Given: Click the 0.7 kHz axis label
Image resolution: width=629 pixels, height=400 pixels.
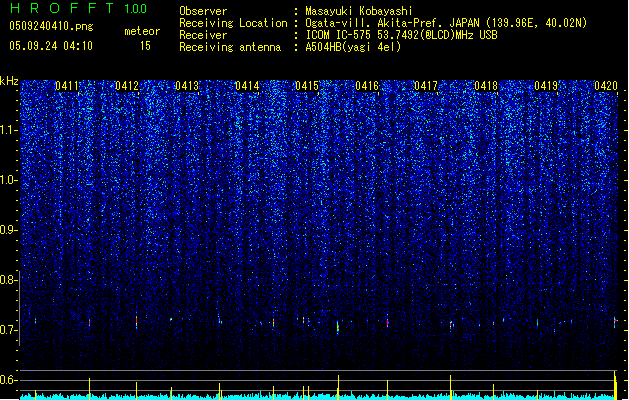Looking at the screenshot, I should pyautogui.click(x=8, y=330).
